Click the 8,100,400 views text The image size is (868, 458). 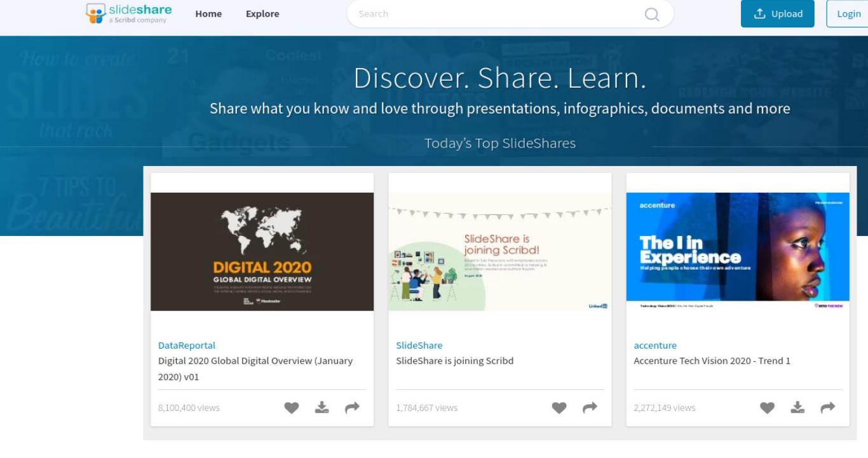click(x=189, y=408)
